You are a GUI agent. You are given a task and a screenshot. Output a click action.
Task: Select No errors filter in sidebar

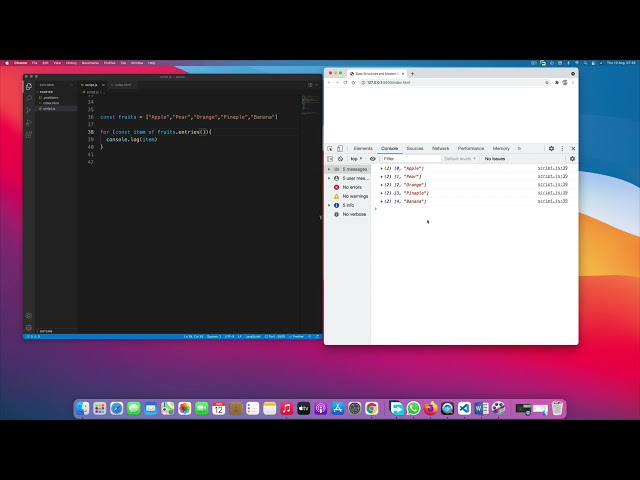point(348,187)
